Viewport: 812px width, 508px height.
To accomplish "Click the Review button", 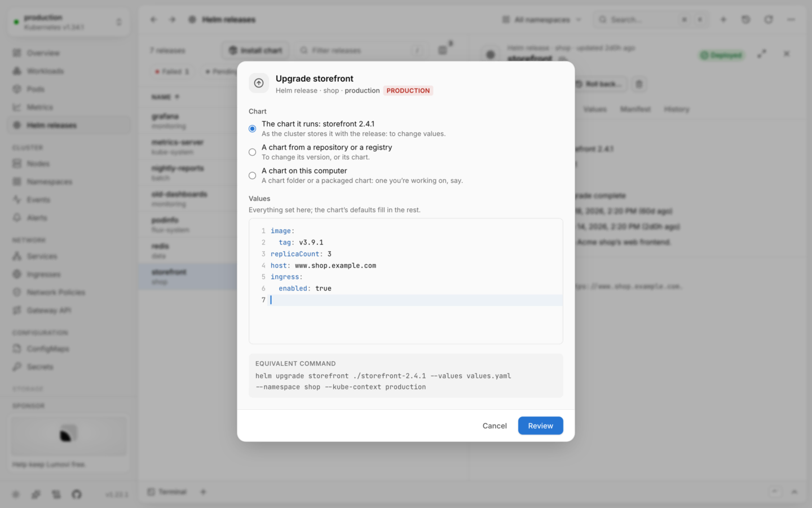I will coord(540,426).
